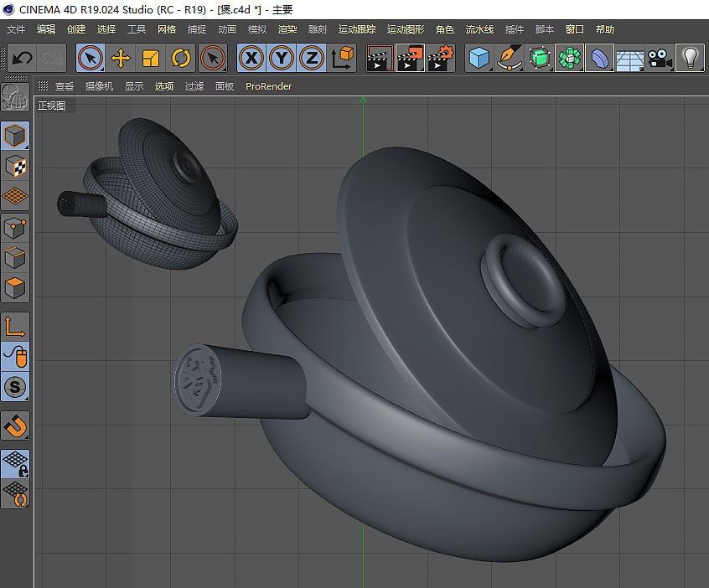
Task: Toggle the Tweak mouse mode icon
Action: [x=15, y=357]
